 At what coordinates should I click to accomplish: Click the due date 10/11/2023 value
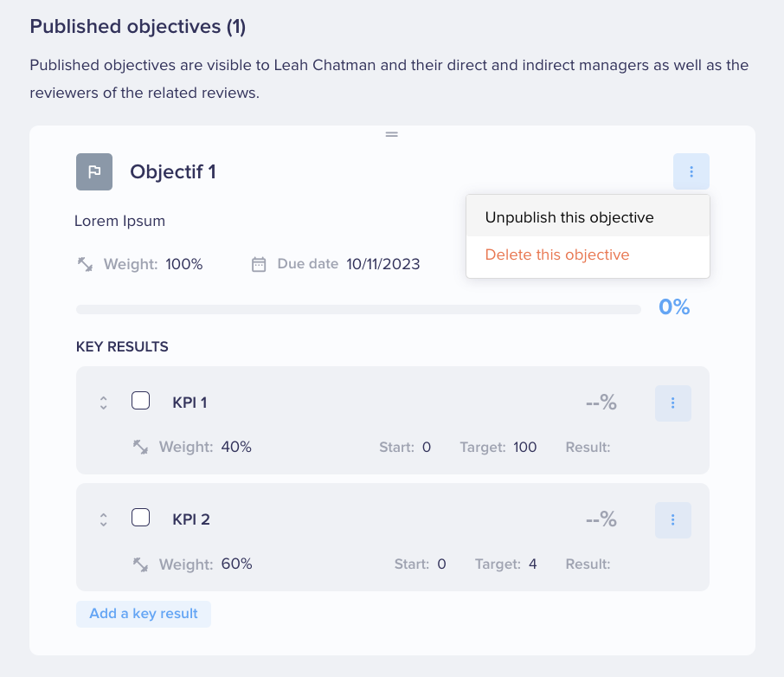click(x=383, y=264)
